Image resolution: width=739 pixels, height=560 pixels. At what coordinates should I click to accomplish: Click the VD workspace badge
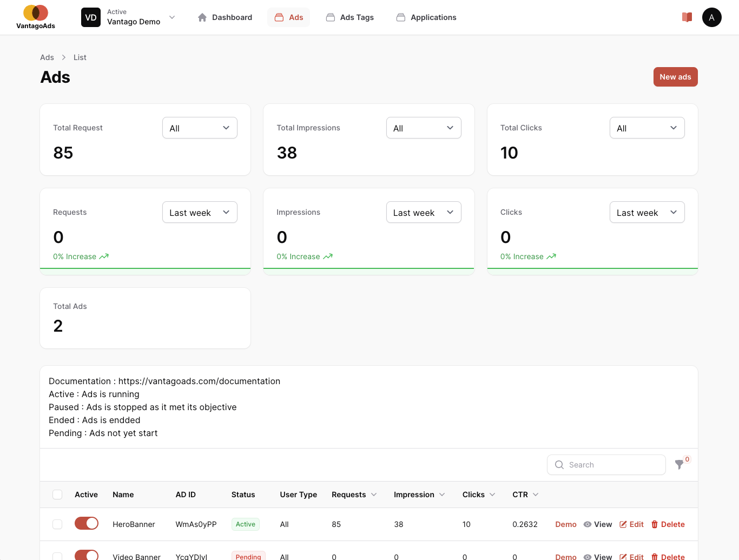91,17
